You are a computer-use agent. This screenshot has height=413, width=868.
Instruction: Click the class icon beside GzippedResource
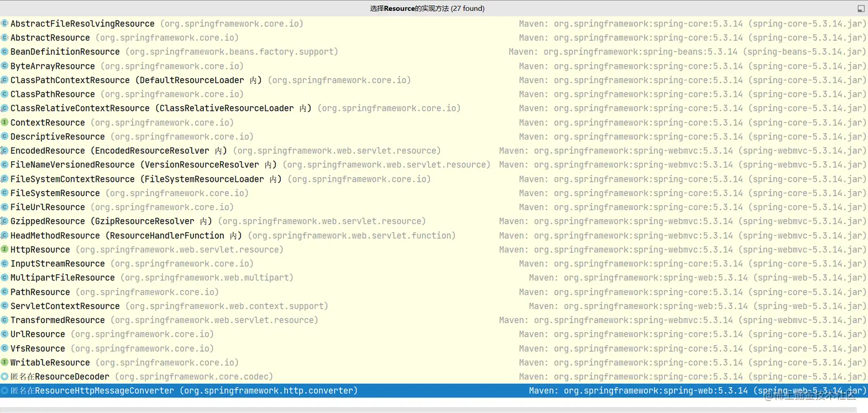[x=5, y=221]
